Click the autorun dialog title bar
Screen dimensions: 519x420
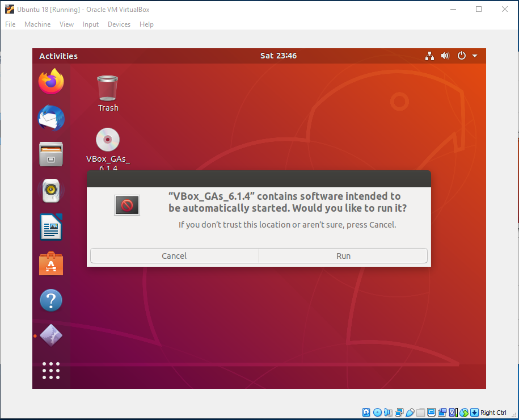[259, 179]
